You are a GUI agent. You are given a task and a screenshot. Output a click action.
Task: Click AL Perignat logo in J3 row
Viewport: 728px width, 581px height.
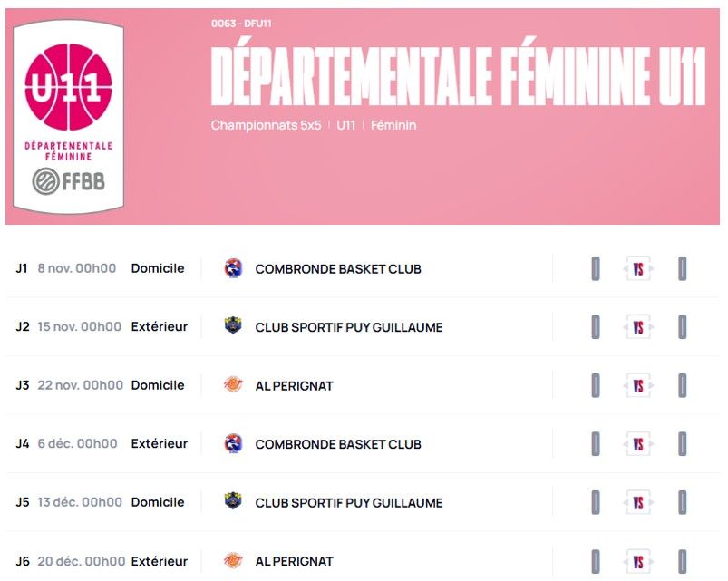click(x=233, y=385)
